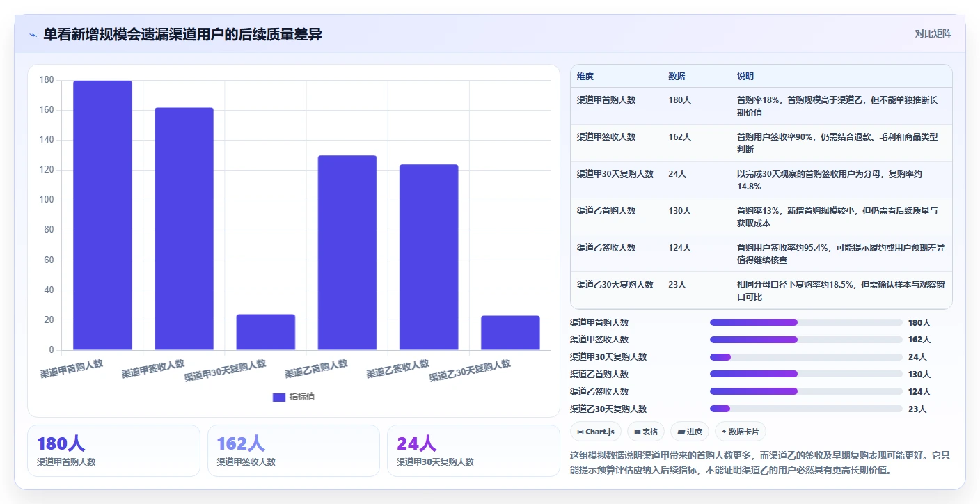980x504 pixels.
Task: Click the 渠道甲签收人数 table row label
Action: click(x=606, y=136)
